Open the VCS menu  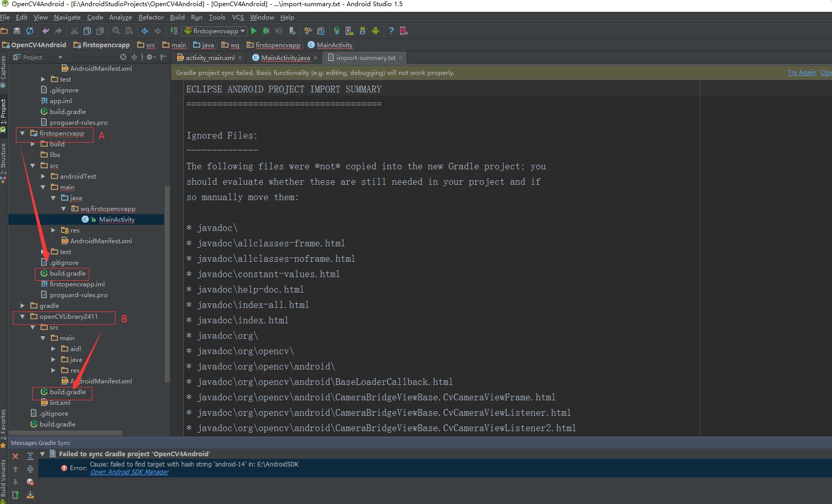pos(238,17)
